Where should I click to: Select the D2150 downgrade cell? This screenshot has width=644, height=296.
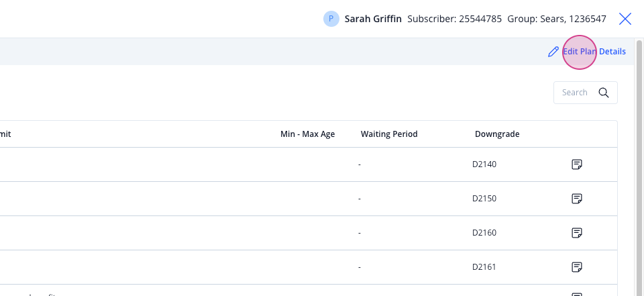pos(484,199)
